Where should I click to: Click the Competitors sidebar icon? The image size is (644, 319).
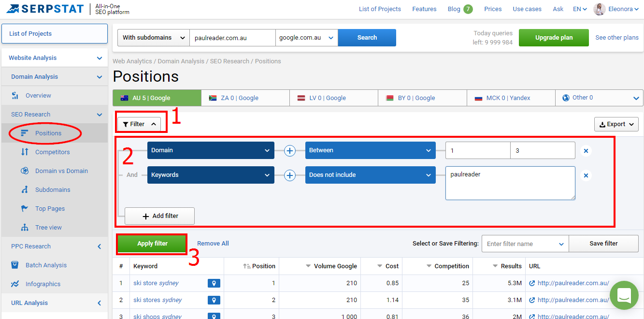[25, 152]
